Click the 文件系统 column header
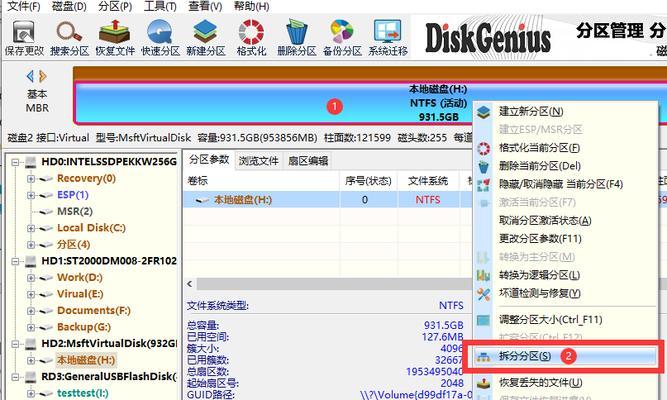 pyautogui.click(x=428, y=181)
